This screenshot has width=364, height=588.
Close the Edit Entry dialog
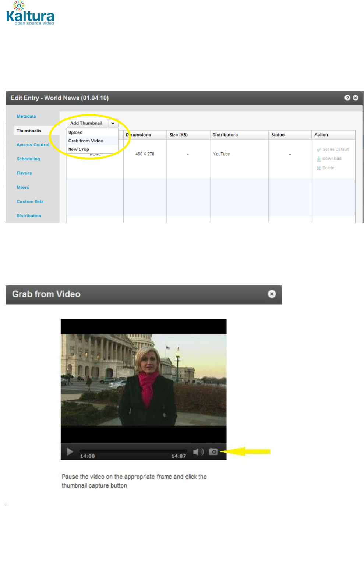click(356, 98)
